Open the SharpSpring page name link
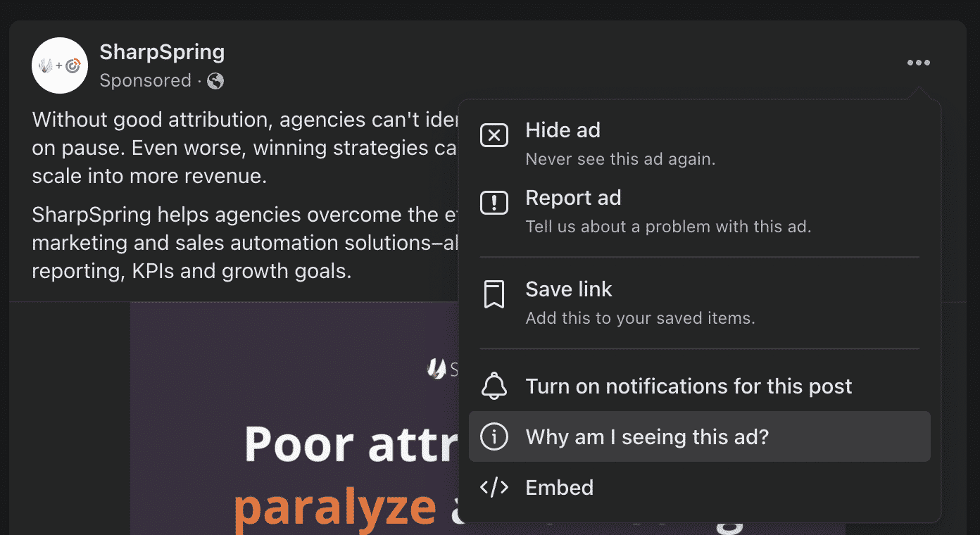The image size is (980, 535). [x=162, y=51]
